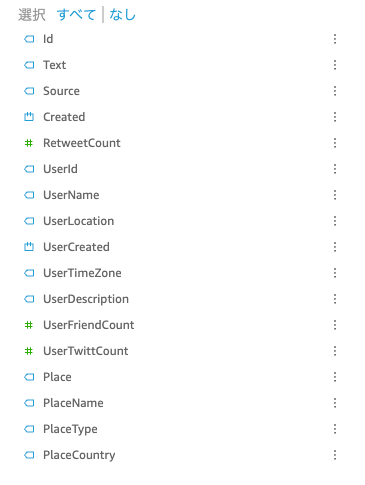Click the string icon beside PlaceCountry
Screen dimensions: 365x485
tap(29, 455)
